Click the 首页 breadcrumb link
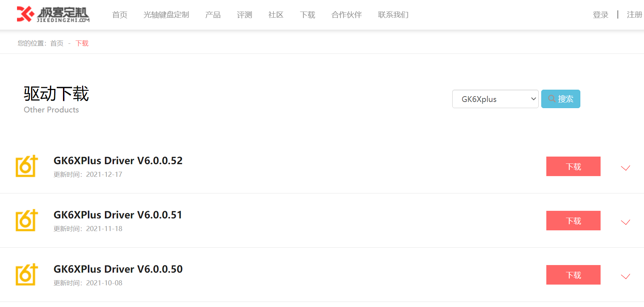 57,43
